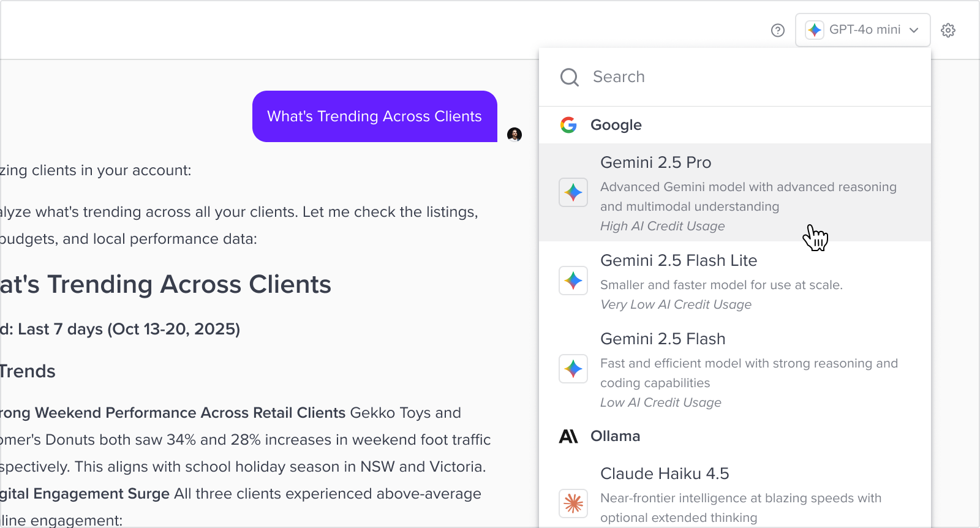
Task: Click the Ollama provider logo icon
Action: [x=568, y=436]
